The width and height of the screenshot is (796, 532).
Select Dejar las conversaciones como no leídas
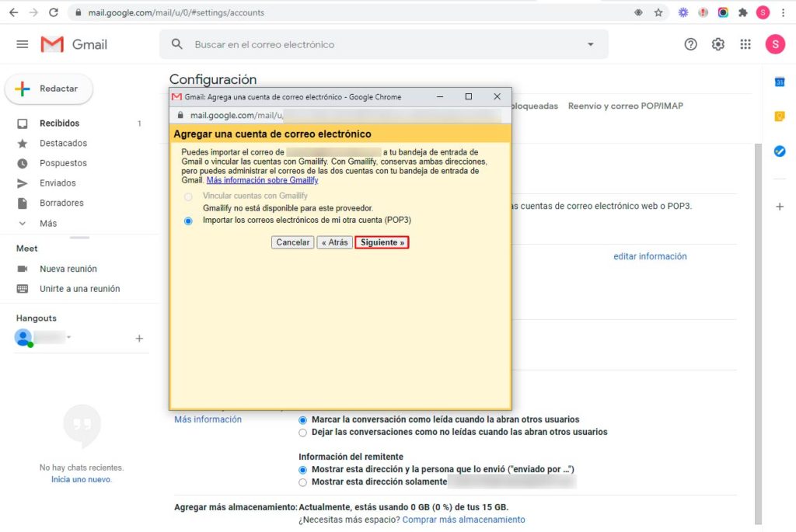click(302, 433)
